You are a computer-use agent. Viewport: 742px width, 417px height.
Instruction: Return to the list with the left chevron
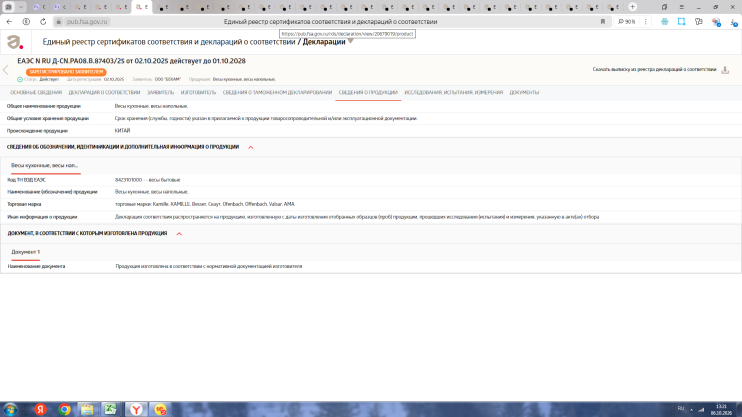[x=6, y=70]
